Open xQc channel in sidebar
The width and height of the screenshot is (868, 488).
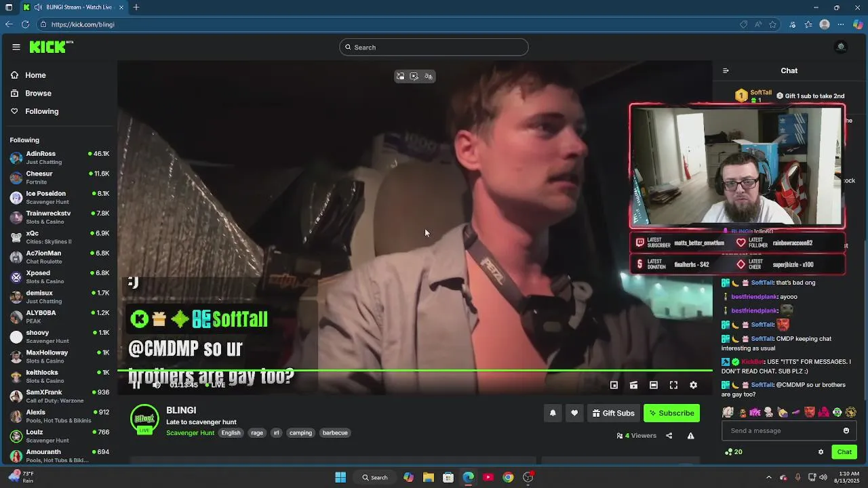pos(60,237)
